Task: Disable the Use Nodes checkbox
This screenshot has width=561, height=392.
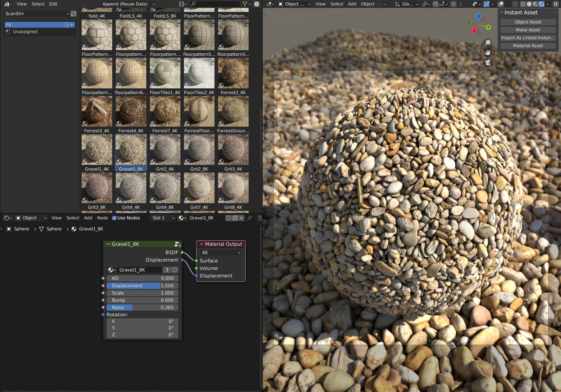Action: click(x=114, y=218)
